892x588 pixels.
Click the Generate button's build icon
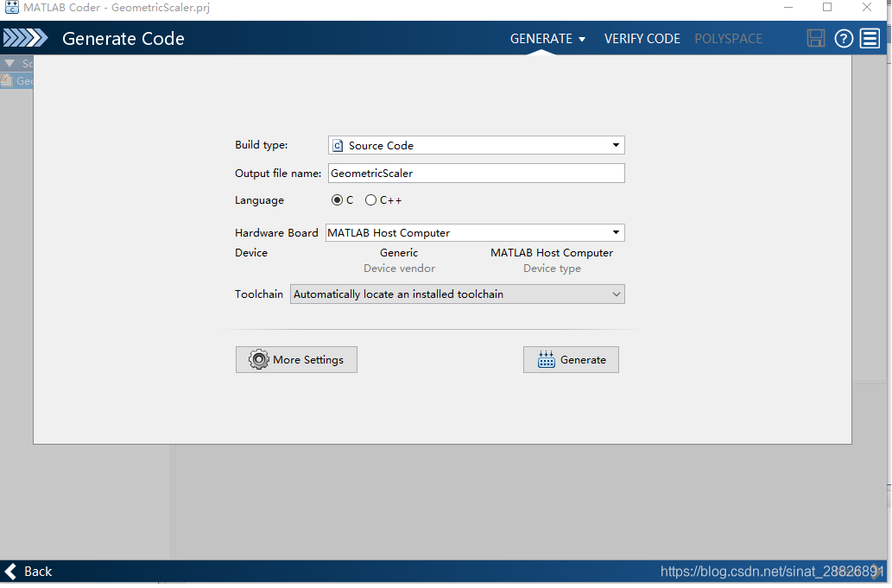pos(546,360)
